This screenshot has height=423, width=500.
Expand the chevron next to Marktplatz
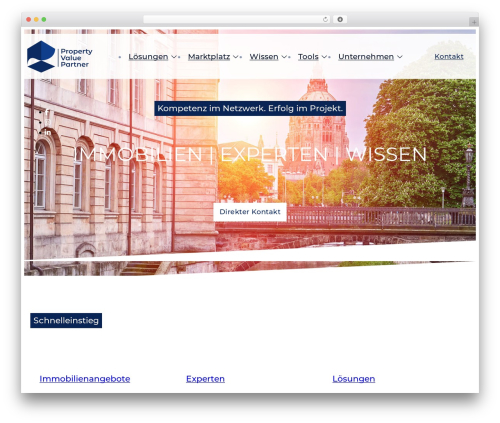tap(235, 57)
